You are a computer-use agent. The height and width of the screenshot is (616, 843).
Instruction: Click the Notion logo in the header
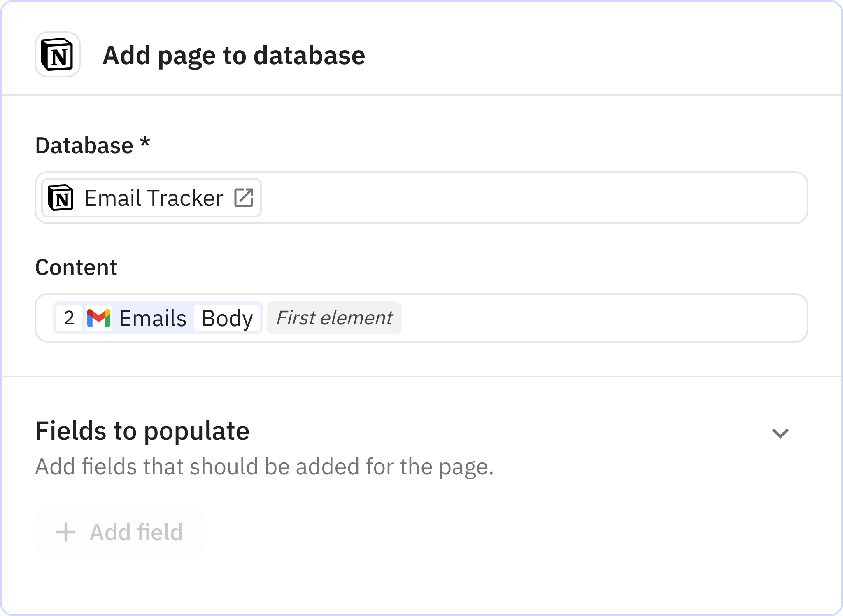click(58, 55)
